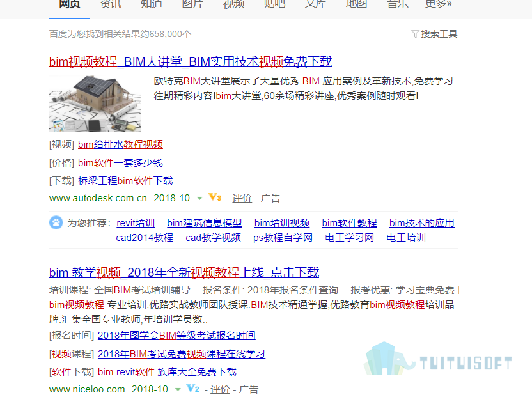This screenshot has height=395, width=532.
Task: Open the 视频 tab
Action: point(234,4)
